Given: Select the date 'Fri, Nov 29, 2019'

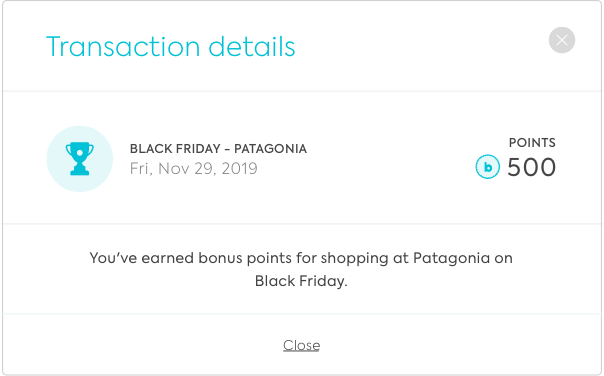Looking at the screenshot, I should click(193, 168).
